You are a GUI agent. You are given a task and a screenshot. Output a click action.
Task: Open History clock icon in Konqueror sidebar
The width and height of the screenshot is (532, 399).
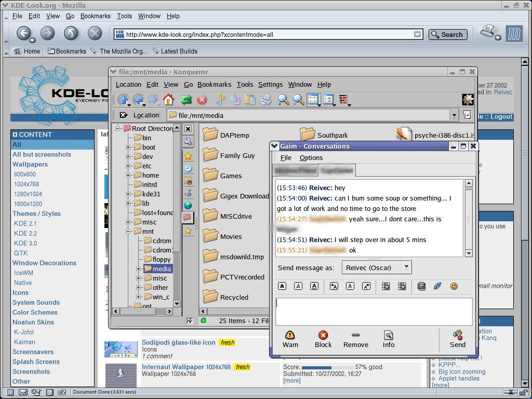(188, 168)
